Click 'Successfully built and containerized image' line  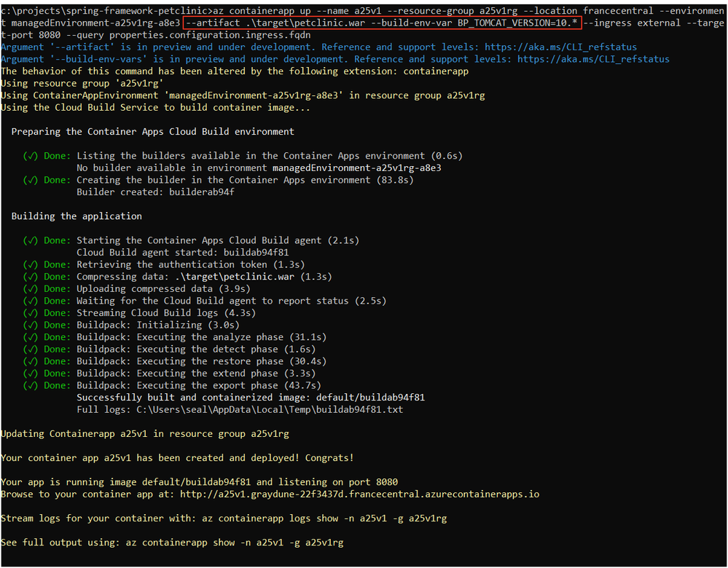click(251, 397)
